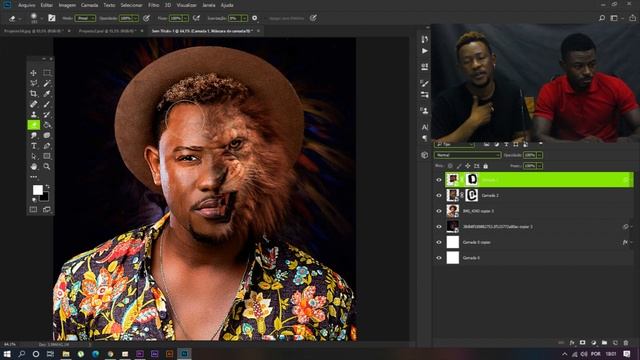Toggle airbrush build-up in options bar

(196, 18)
